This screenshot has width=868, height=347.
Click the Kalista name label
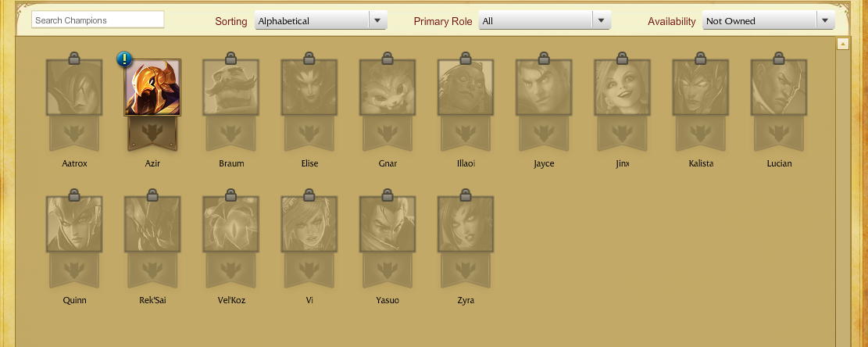701,164
